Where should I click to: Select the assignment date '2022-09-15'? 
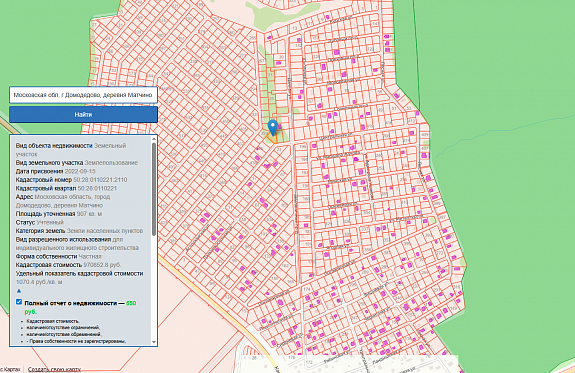coord(80,171)
